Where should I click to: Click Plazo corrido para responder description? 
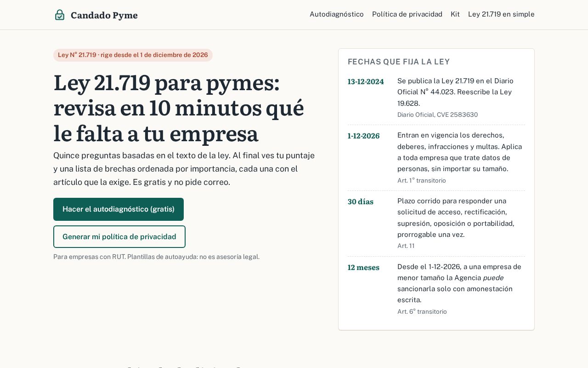point(456,218)
